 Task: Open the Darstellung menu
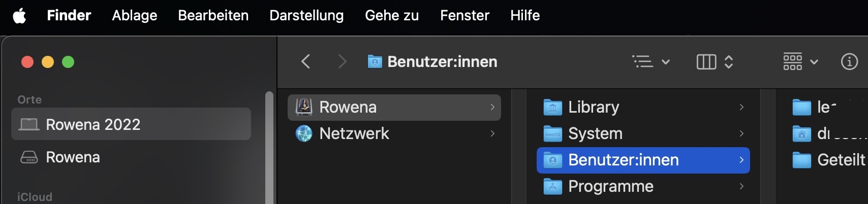coord(306,16)
